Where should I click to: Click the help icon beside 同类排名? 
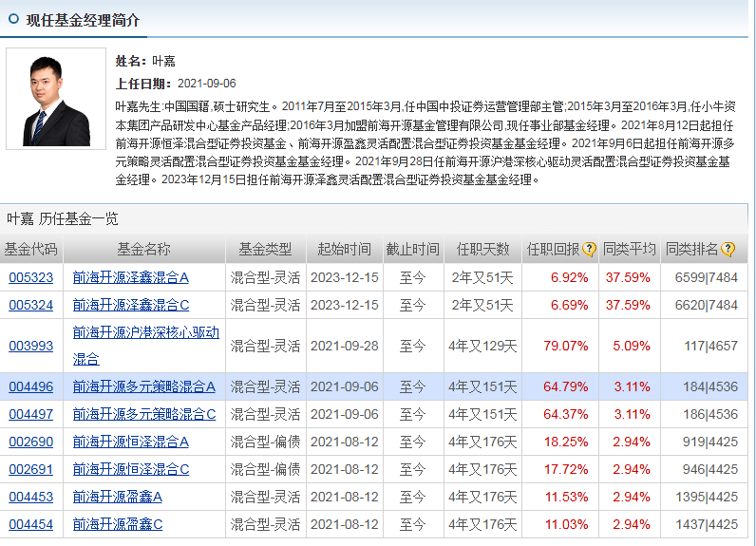pos(728,249)
